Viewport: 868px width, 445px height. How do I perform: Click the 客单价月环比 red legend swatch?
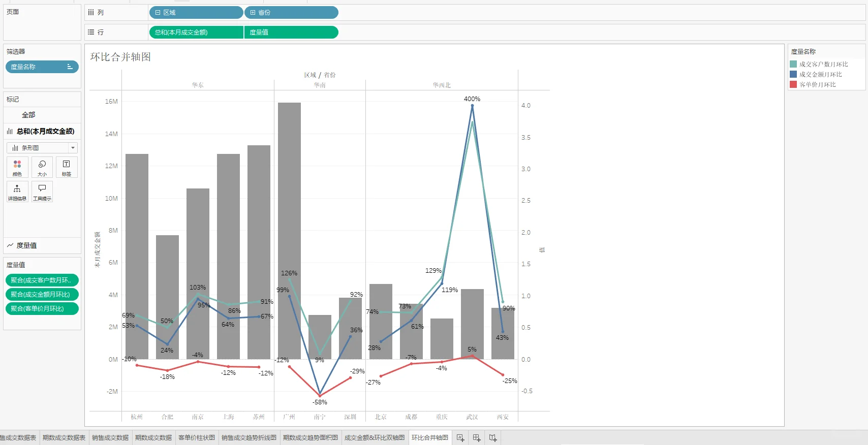click(x=793, y=84)
